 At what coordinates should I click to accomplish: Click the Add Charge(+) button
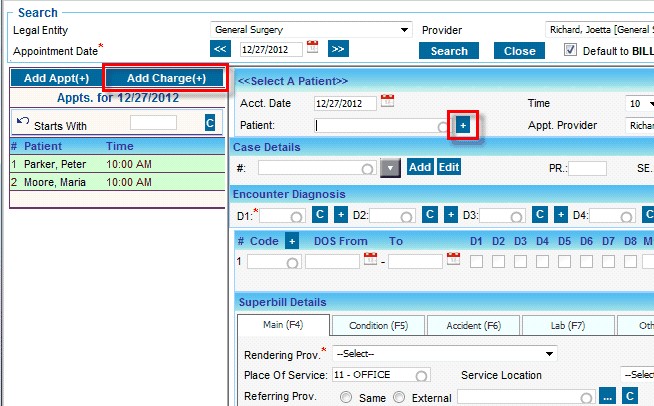(x=166, y=78)
